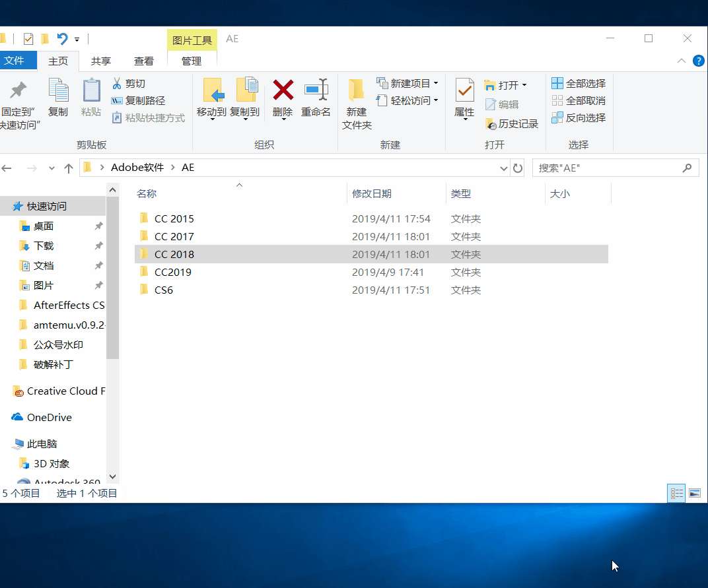Image resolution: width=708 pixels, height=588 pixels.
Task: Sort by 大小 column header
Action: coord(560,193)
